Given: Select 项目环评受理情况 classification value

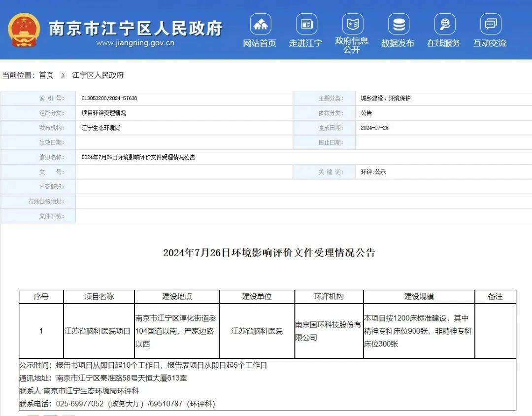Looking at the screenshot, I should pyautogui.click(x=103, y=113).
